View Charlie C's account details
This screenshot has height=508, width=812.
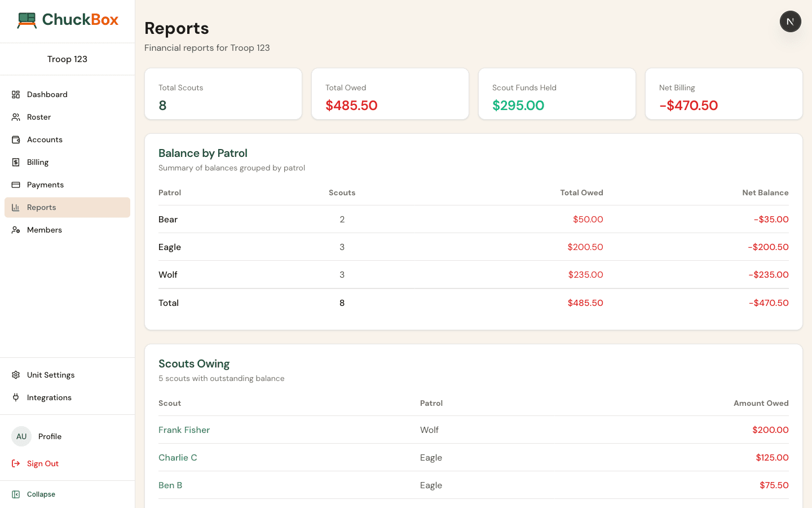(178, 457)
